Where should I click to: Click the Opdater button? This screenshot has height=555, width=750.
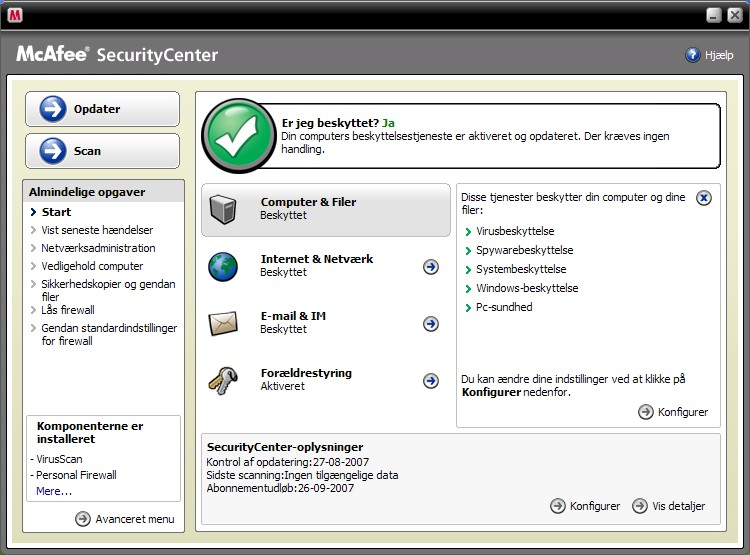[x=102, y=109]
